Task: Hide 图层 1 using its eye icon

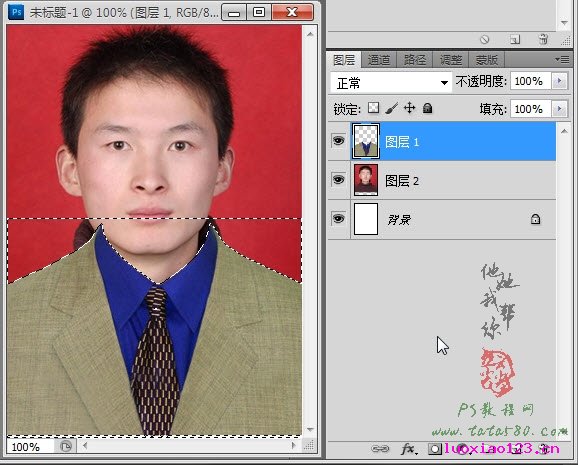Action: tap(338, 141)
